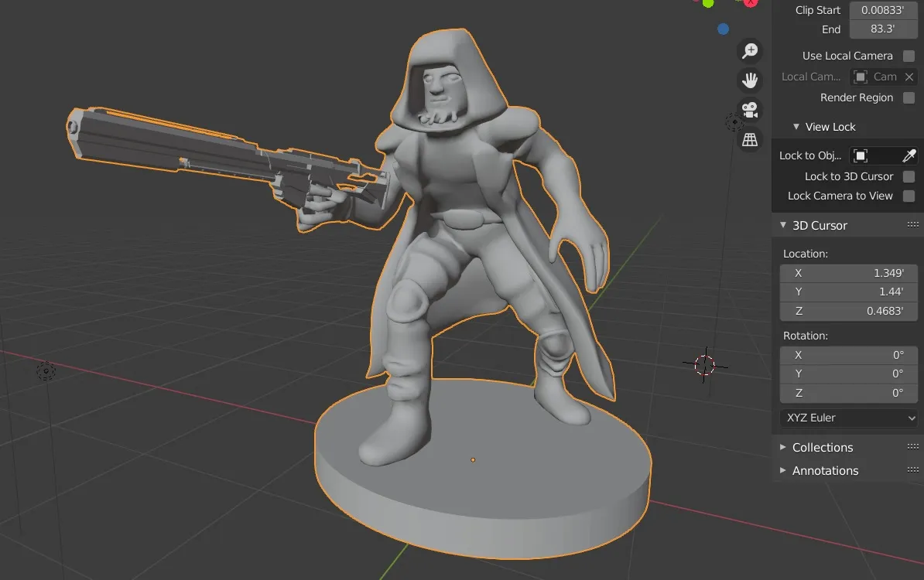The width and height of the screenshot is (924, 580).
Task: Expand the Annotations panel
Action: (x=783, y=470)
